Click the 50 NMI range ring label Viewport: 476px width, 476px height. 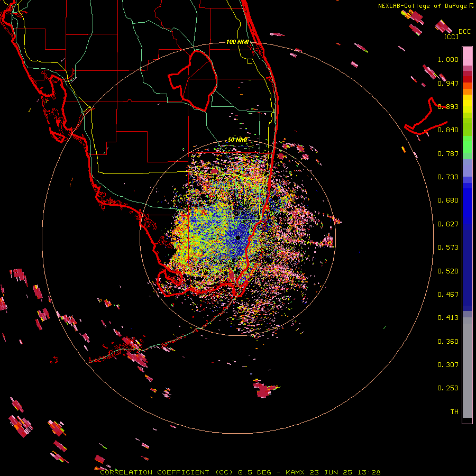[237, 140]
